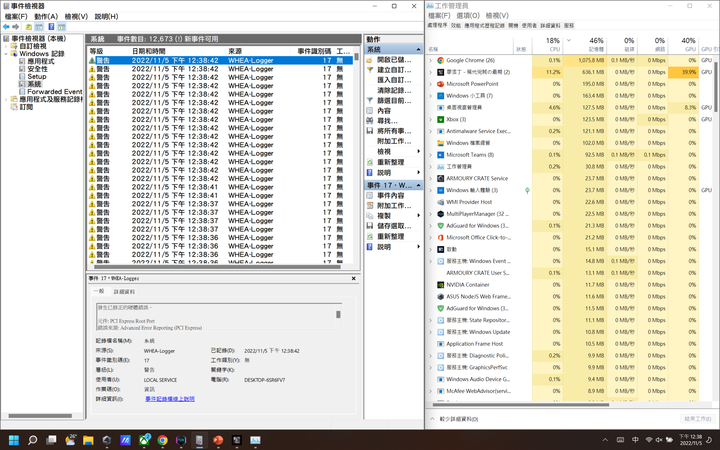Expand the Microsoft Teams process group

(430, 155)
